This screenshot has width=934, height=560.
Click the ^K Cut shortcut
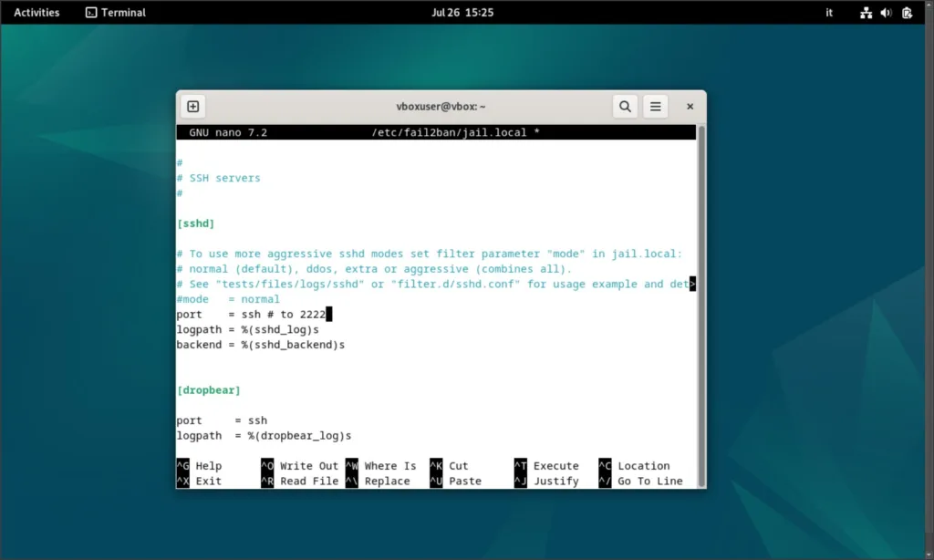coord(449,466)
